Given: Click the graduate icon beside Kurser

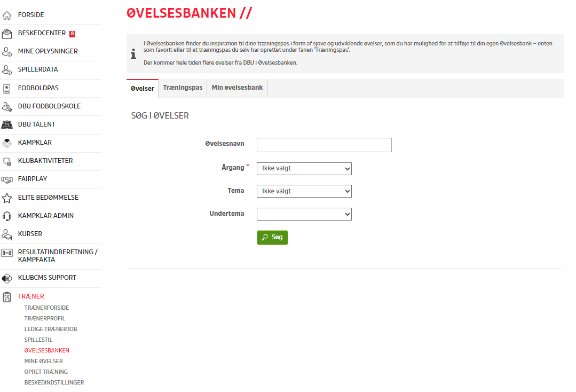Looking at the screenshot, I should (x=7, y=234).
